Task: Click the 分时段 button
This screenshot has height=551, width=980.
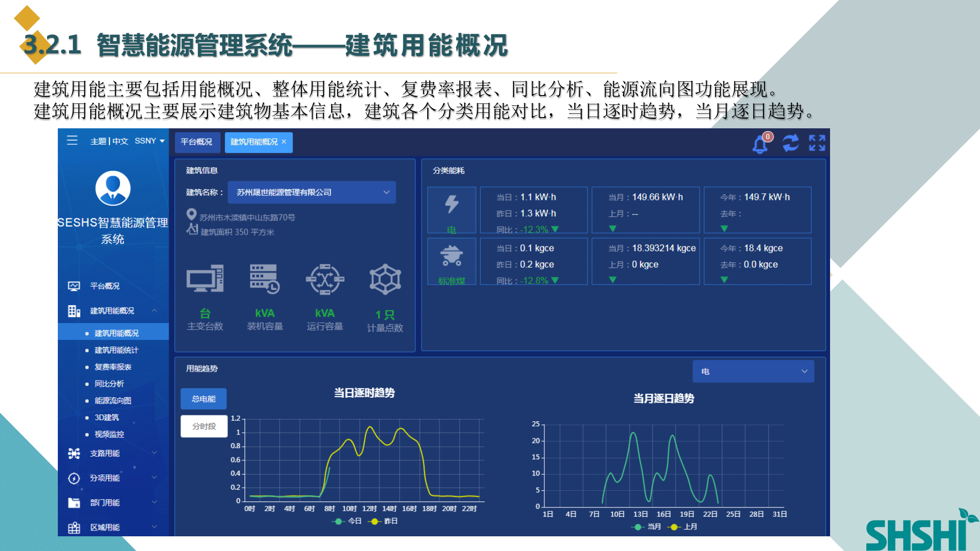Action: click(x=204, y=426)
